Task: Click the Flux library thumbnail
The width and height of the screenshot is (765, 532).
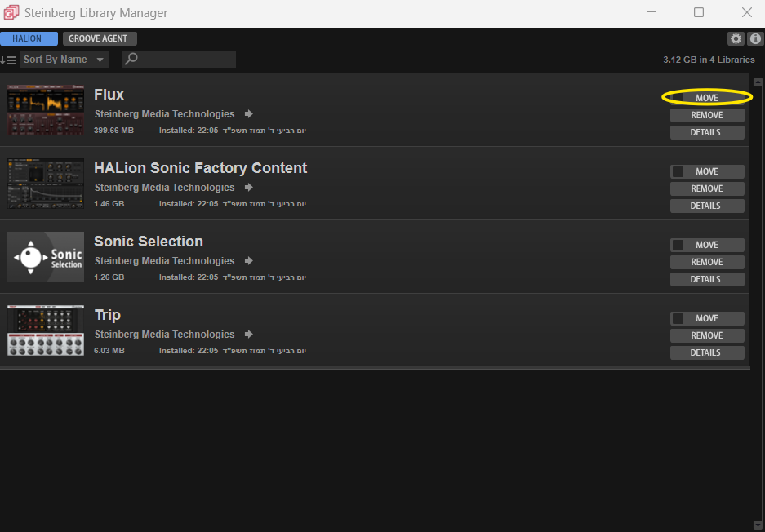Action: 46,110
